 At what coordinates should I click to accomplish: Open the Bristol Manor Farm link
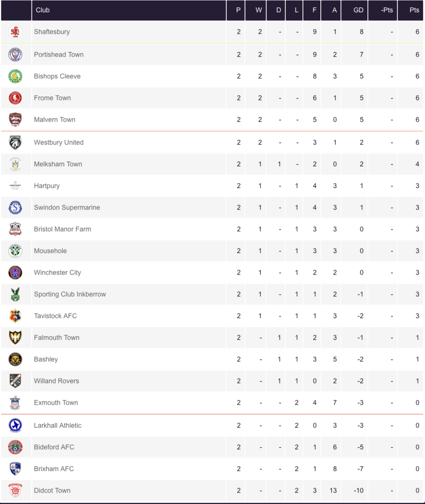tap(62, 229)
